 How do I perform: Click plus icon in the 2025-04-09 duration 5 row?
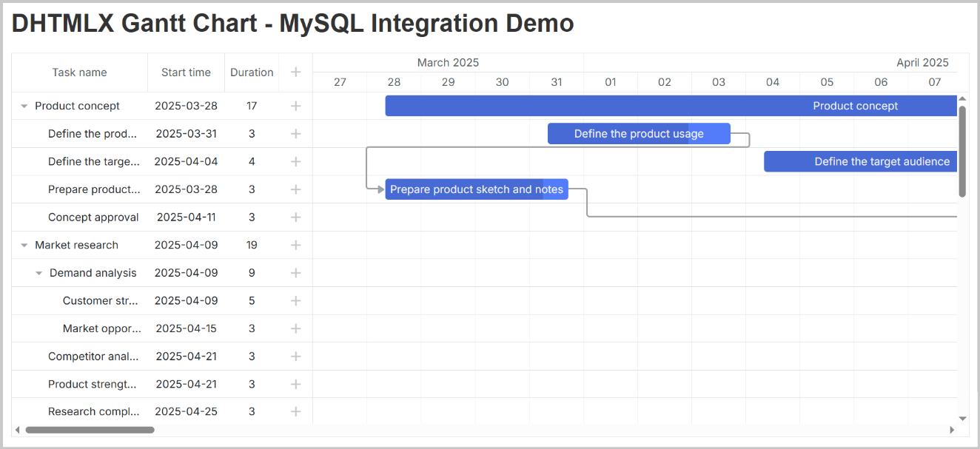tap(295, 300)
